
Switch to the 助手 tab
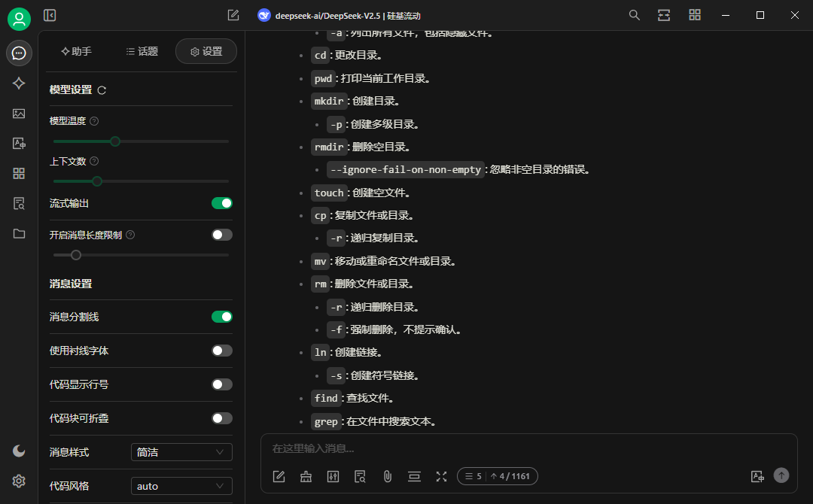point(76,51)
